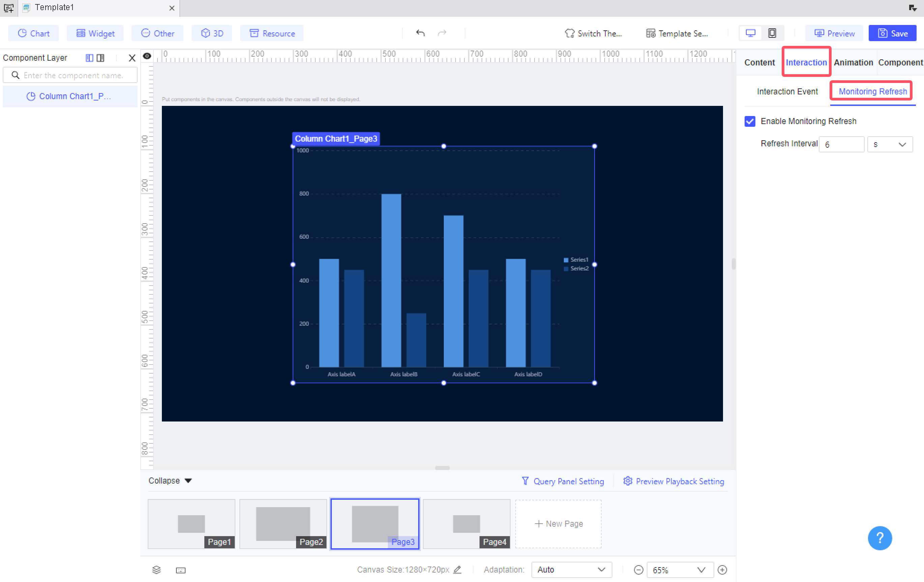
Task: Open Template Settings option
Action: 677,33
